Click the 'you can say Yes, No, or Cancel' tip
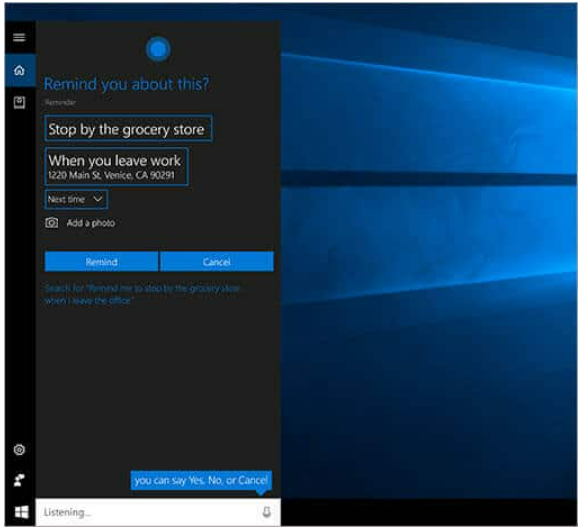 [x=201, y=481]
